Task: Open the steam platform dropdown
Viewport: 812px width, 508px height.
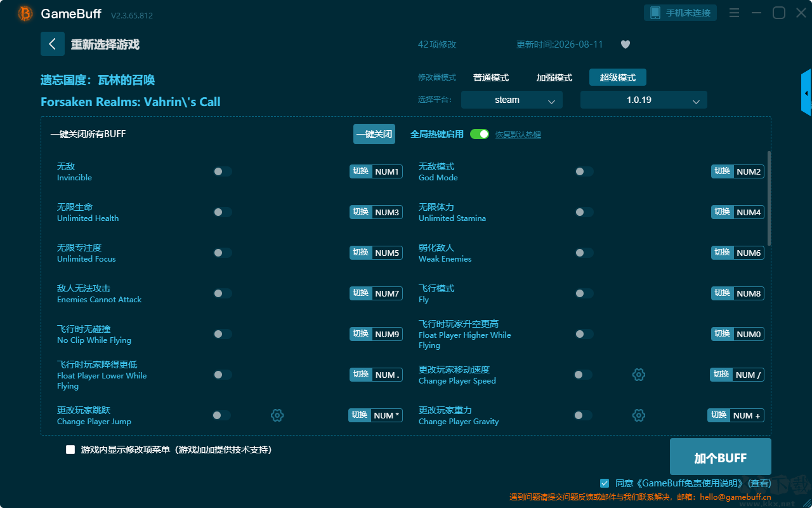Action: coord(512,100)
